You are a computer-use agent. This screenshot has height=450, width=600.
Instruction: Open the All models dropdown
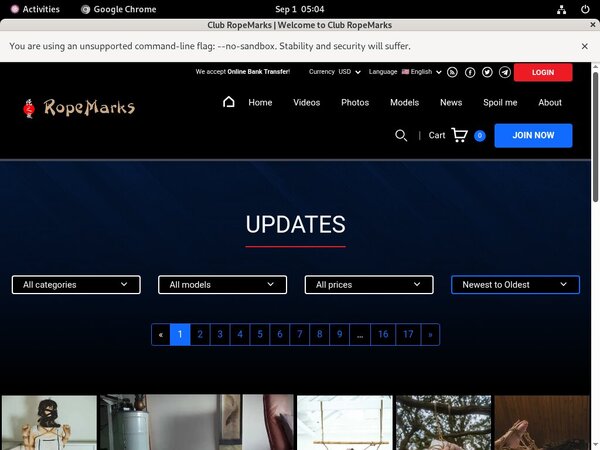pos(222,285)
